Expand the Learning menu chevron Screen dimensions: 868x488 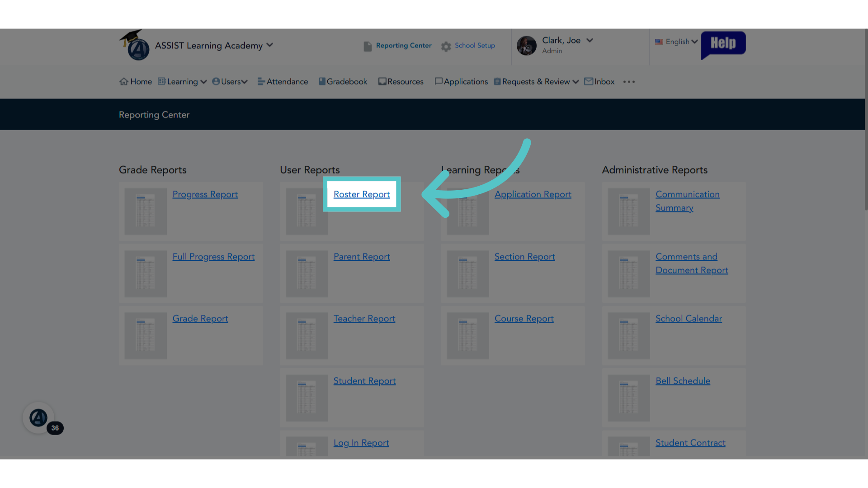click(203, 82)
